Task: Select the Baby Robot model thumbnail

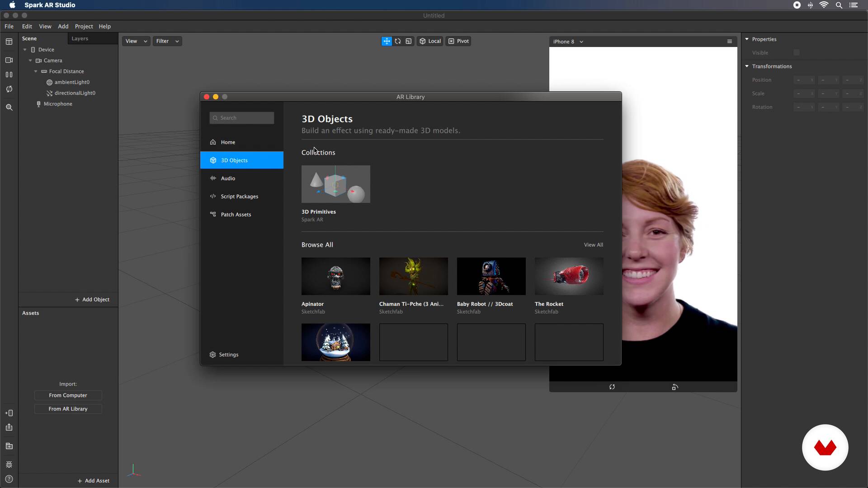Action: [491, 276]
